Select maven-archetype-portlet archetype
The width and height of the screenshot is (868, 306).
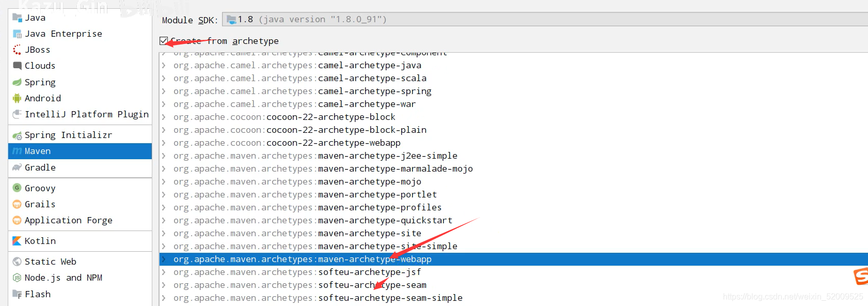click(x=305, y=194)
